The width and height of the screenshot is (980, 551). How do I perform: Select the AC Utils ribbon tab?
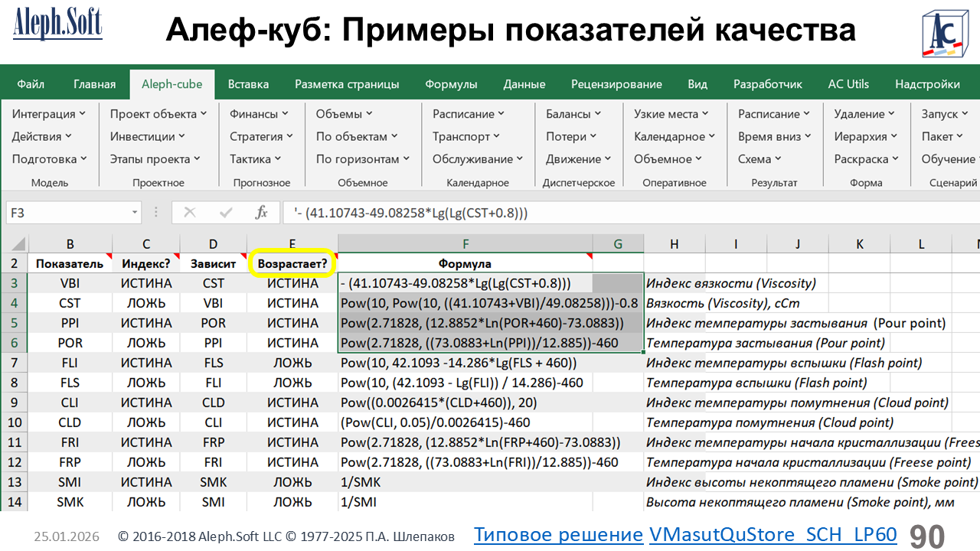[848, 84]
